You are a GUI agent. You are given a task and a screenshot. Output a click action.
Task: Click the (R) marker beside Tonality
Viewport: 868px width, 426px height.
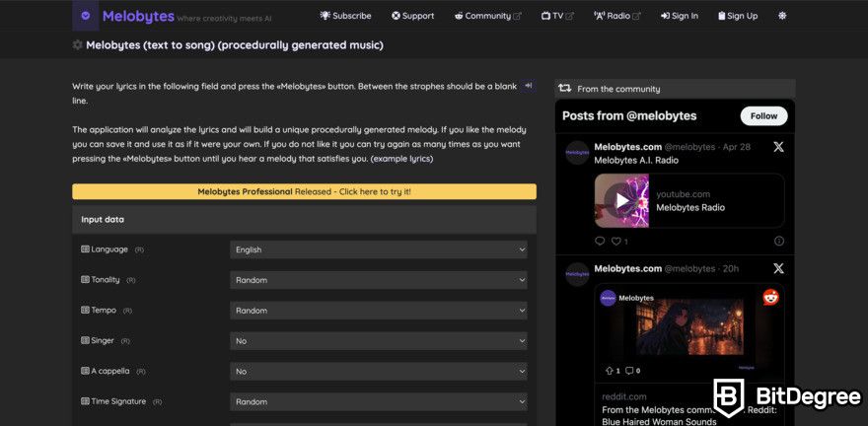(131, 280)
